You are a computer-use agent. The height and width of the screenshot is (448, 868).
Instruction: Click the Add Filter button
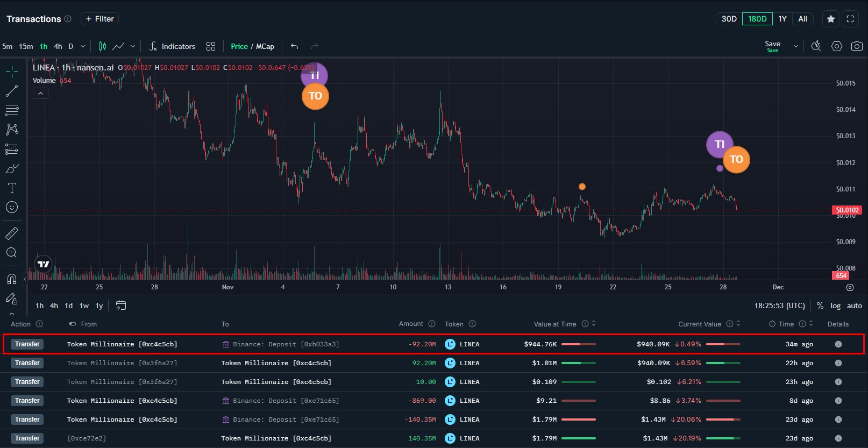[x=99, y=19]
